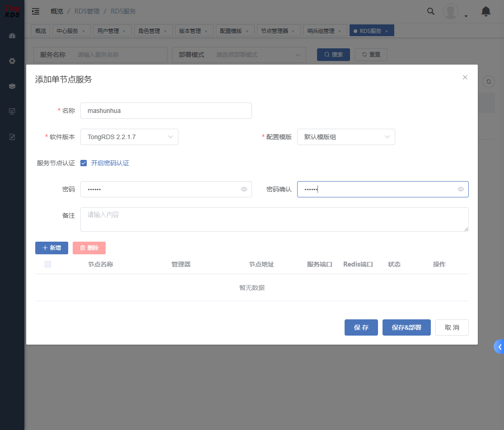504x430 pixels.
Task: Switch to the 配置模版 tab
Action: click(x=231, y=31)
